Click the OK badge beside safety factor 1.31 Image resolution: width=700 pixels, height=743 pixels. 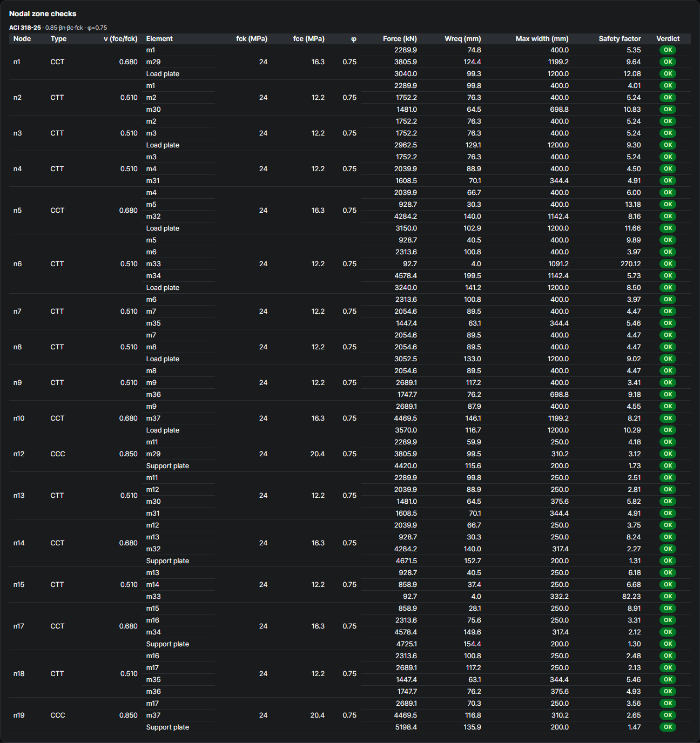tap(668, 561)
